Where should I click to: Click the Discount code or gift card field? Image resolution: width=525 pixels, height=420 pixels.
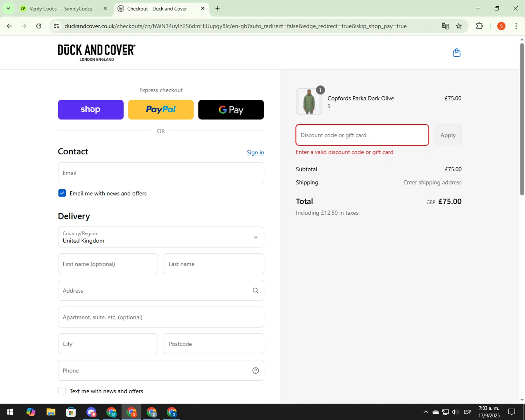click(362, 135)
